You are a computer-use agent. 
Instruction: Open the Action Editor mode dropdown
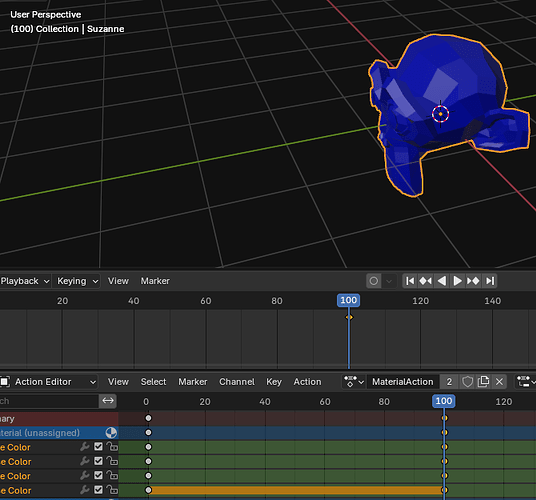49,382
